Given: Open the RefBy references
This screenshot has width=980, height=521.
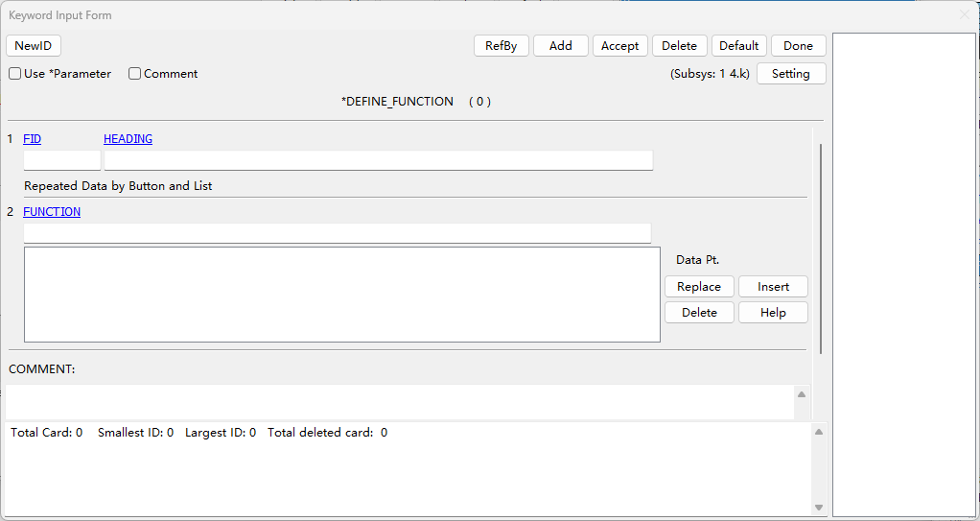Looking at the screenshot, I should point(502,46).
